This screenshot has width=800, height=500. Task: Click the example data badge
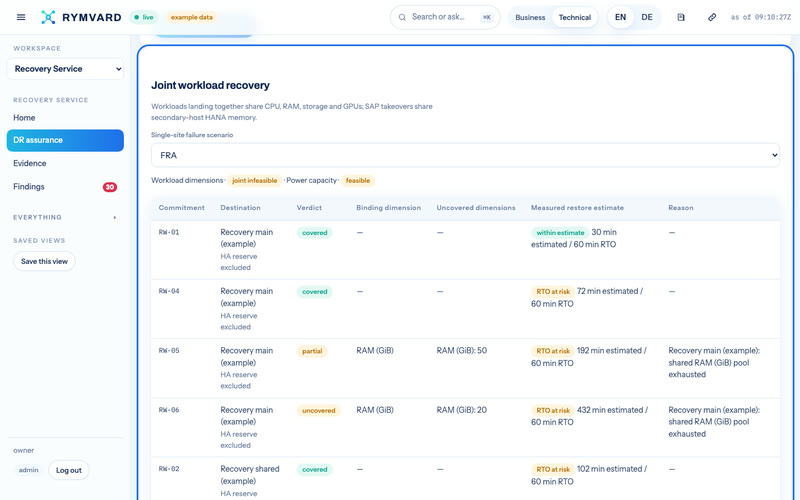(191, 17)
